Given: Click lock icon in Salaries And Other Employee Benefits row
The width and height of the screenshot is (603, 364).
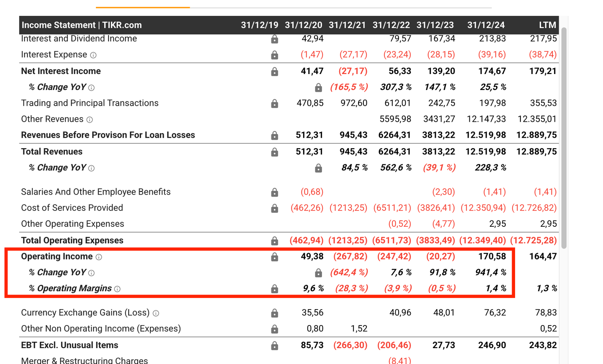Looking at the screenshot, I should coord(274,192).
